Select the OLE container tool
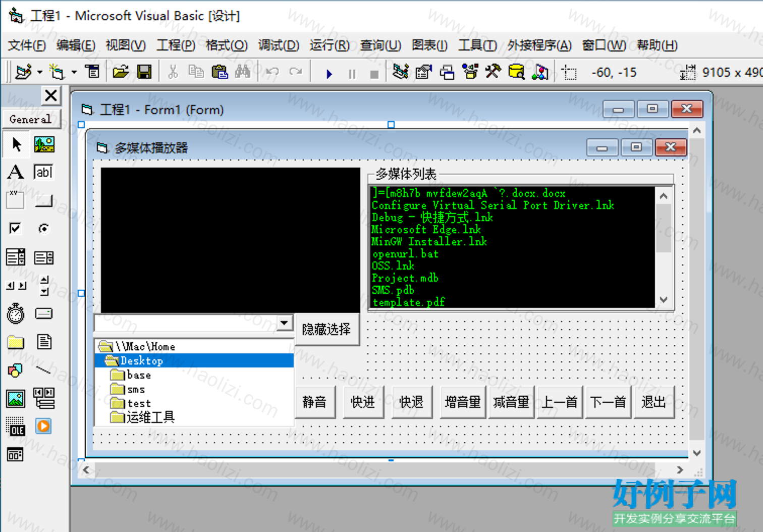Viewport: 763px width, 532px height. [16, 427]
